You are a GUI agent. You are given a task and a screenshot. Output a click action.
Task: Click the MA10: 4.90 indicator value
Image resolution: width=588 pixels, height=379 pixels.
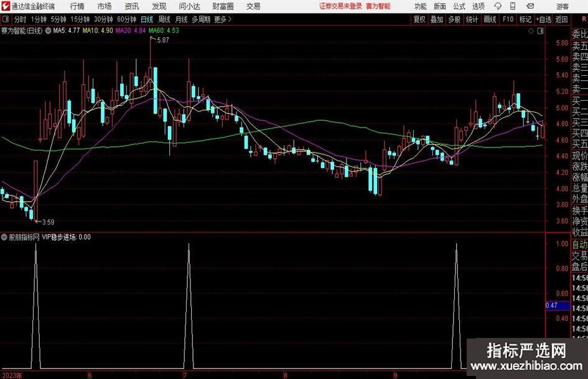click(x=98, y=30)
